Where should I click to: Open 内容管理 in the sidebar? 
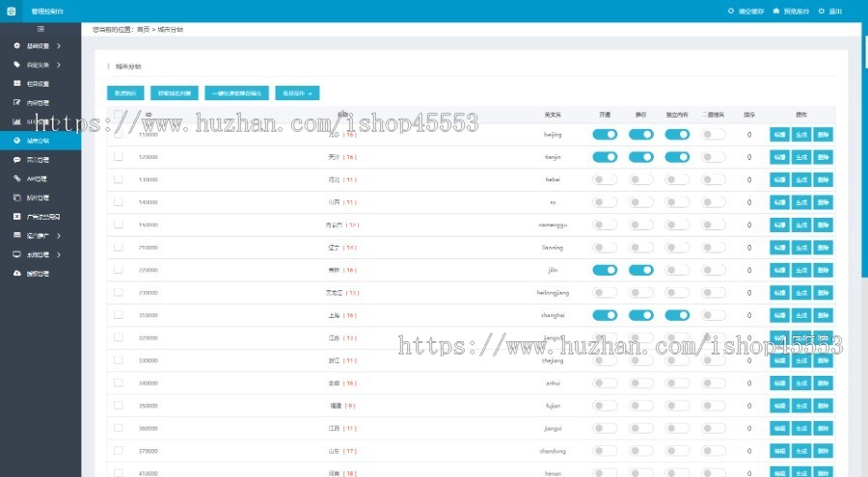[x=38, y=103]
